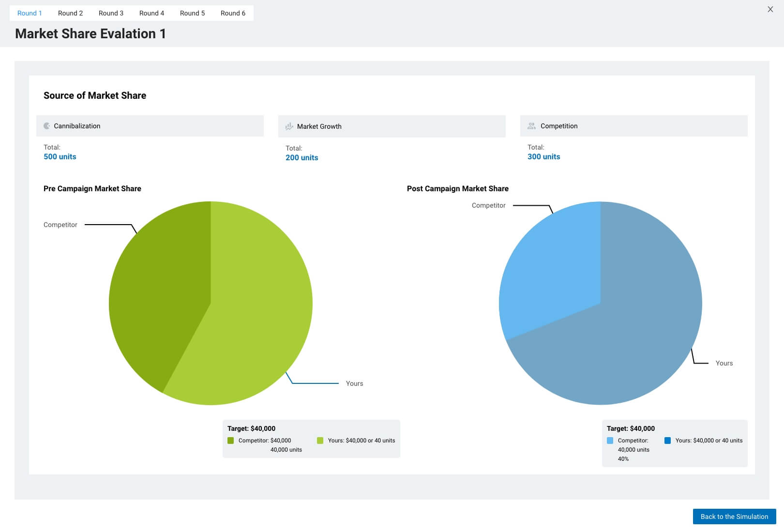Select the Round 3 tab
The width and height of the screenshot is (784, 532).
pos(111,13)
